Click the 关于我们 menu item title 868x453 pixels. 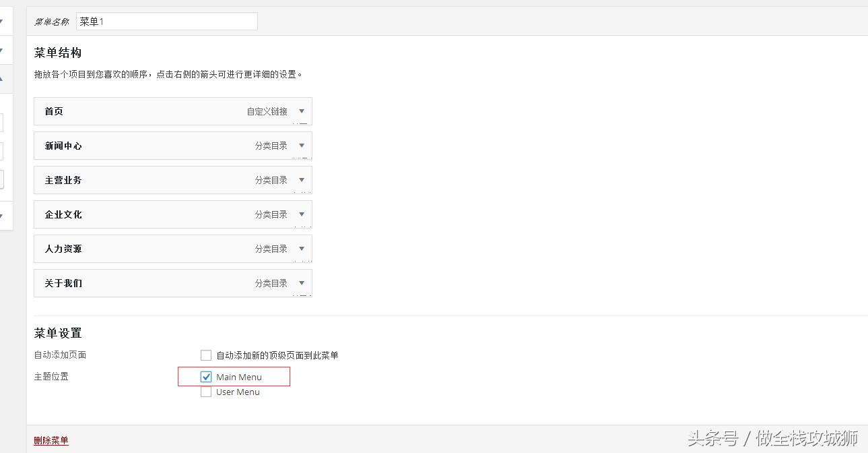63,283
